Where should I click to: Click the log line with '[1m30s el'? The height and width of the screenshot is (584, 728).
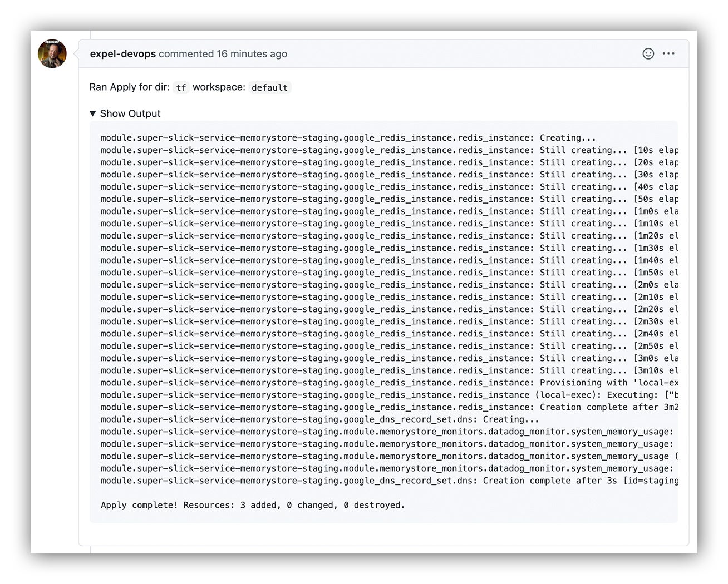[389, 248]
